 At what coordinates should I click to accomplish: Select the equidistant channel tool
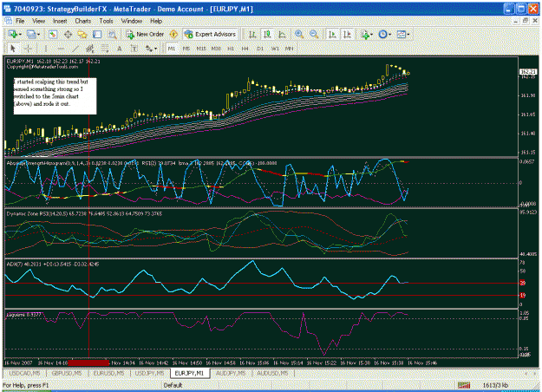coord(90,49)
